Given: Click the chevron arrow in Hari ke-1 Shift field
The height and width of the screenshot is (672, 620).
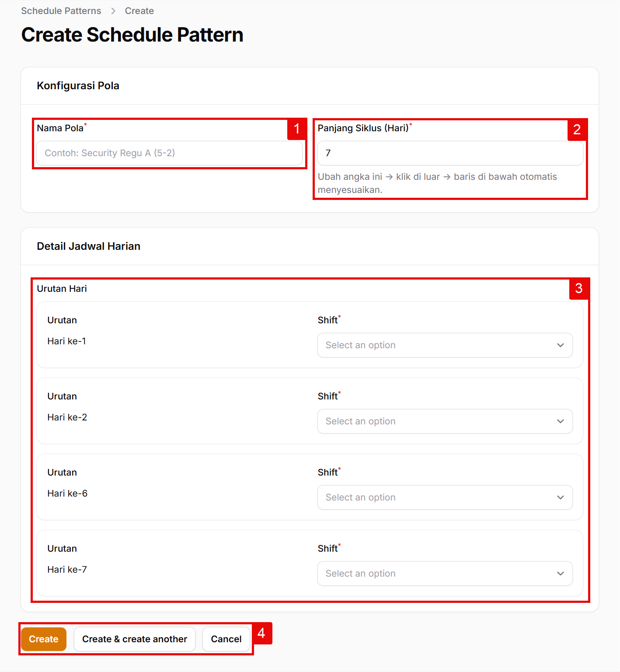Looking at the screenshot, I should [x=560, y=345].
